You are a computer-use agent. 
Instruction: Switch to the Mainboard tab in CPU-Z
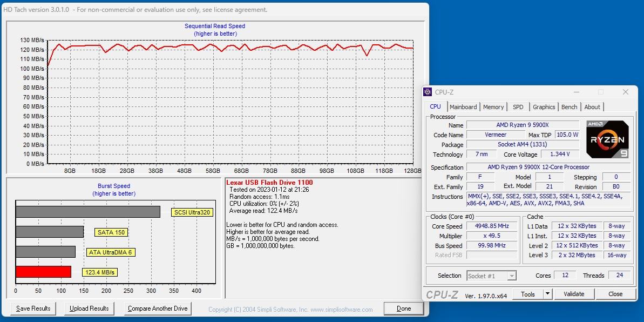pyautogui.click(x=463, y=107)
